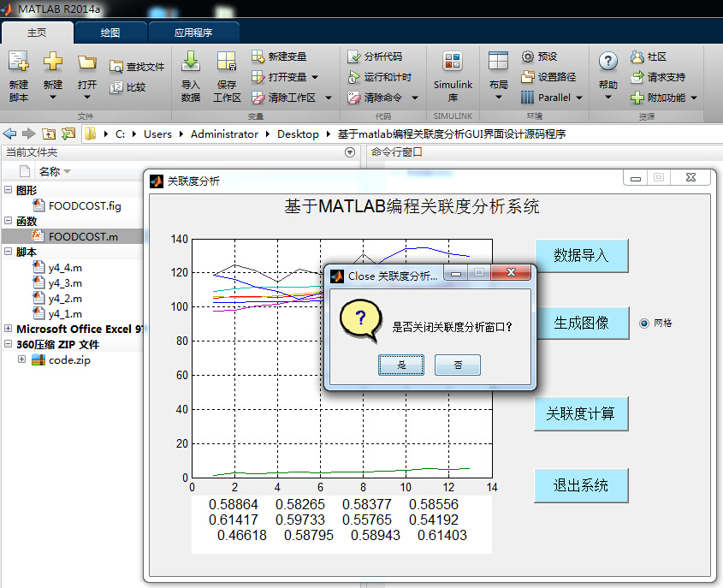
Task: Click New Variable (新建变量) icon
Action: click(x=258, y=56)
